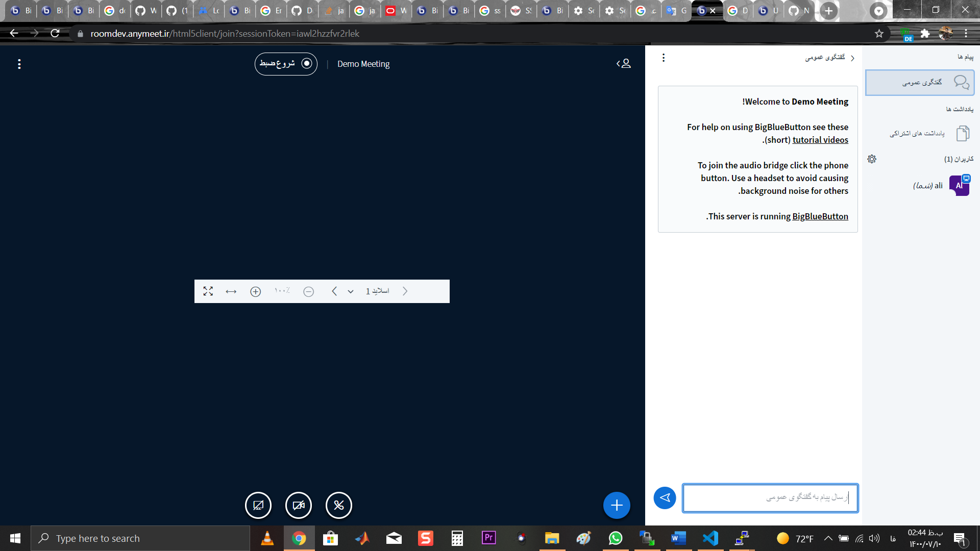
Task: Zoom in on the presentation slide
Action: (x=255, y=291)
